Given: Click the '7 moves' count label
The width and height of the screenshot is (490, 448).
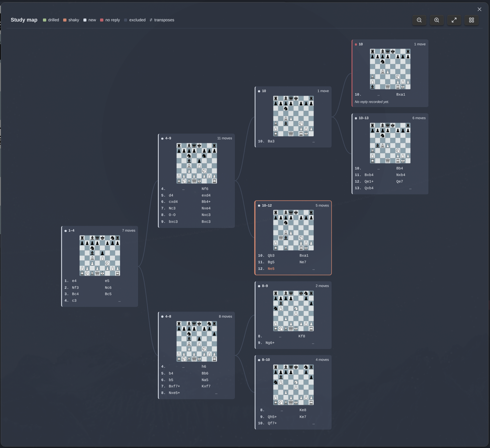Looking at the screenshot, I should 129,231.
